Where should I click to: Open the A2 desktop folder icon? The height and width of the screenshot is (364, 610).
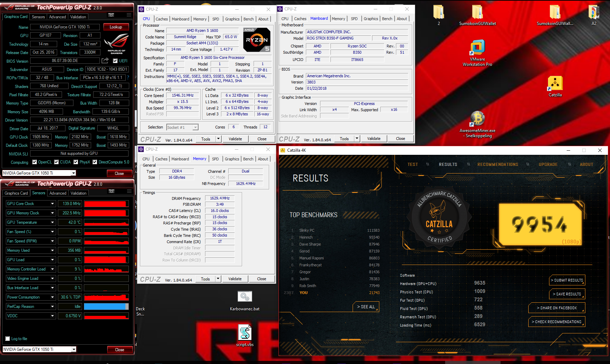click(x=594, y=12)
